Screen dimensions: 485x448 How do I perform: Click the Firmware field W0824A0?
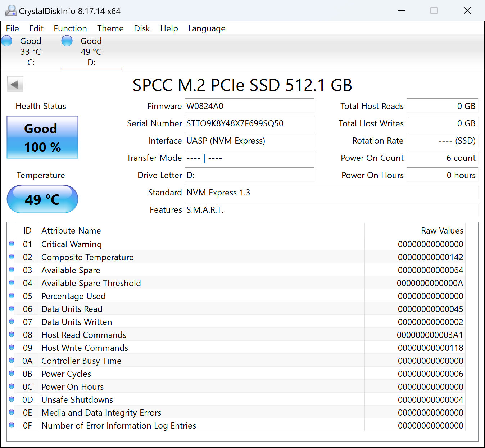pos(250,106)
